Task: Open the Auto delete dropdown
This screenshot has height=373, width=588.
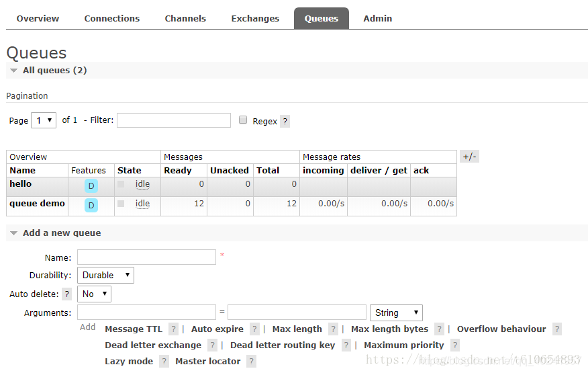Action: point(94,294)
